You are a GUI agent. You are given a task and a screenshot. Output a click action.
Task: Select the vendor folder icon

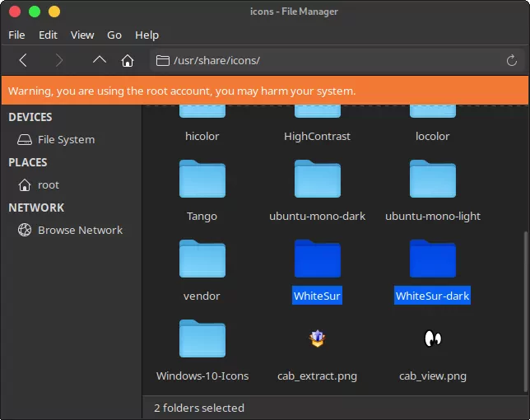point(202,259)
